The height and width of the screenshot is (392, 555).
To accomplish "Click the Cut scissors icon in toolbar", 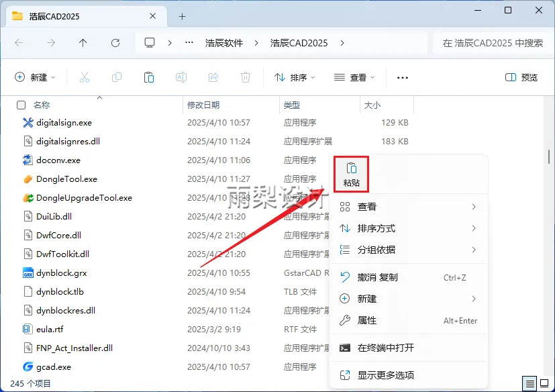I will click(x=85, y=77).
